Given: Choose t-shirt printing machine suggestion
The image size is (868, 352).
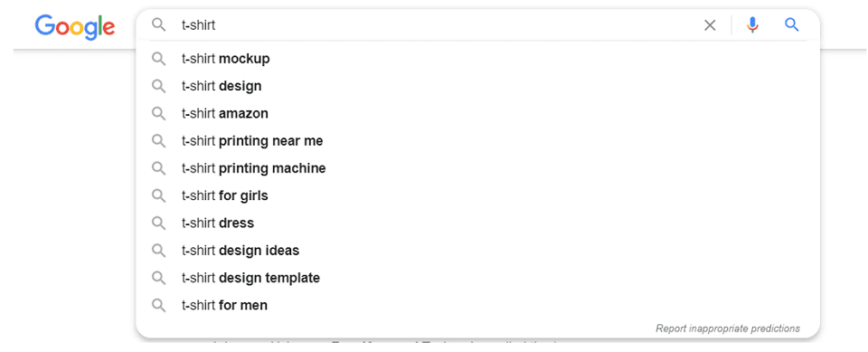Looking at the screenshot, I should 477,168.
